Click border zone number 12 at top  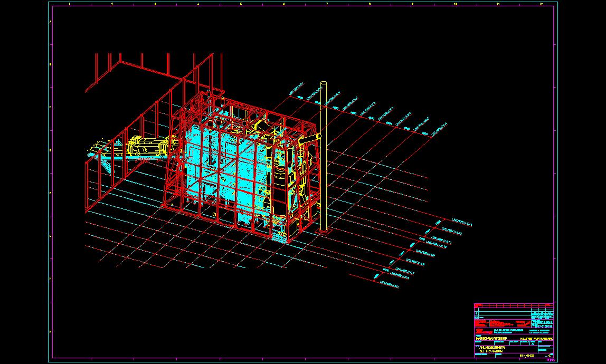541,4
